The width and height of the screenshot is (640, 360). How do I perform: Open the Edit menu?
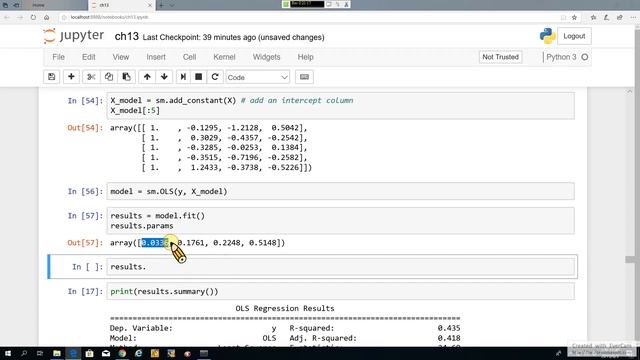pos(89,57)
